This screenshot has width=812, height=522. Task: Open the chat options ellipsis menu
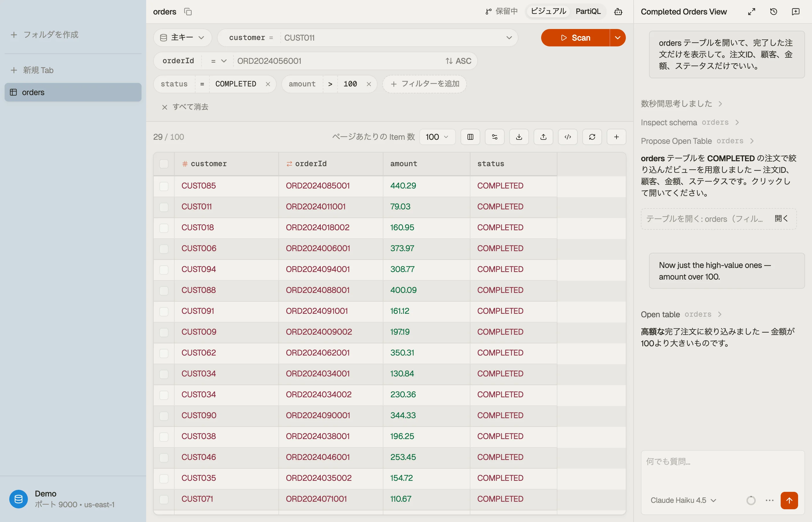769,500
